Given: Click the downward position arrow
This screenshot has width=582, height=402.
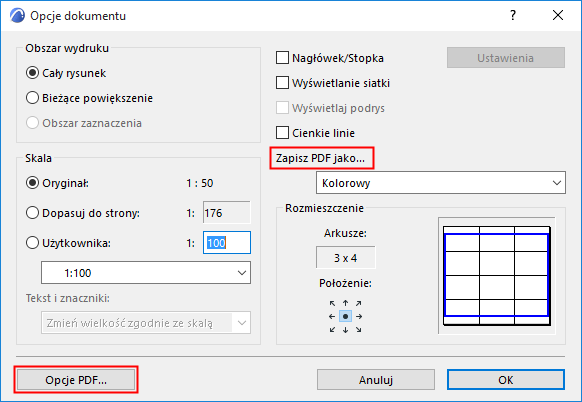Looking at the screenshot, I should click(346, 330).
